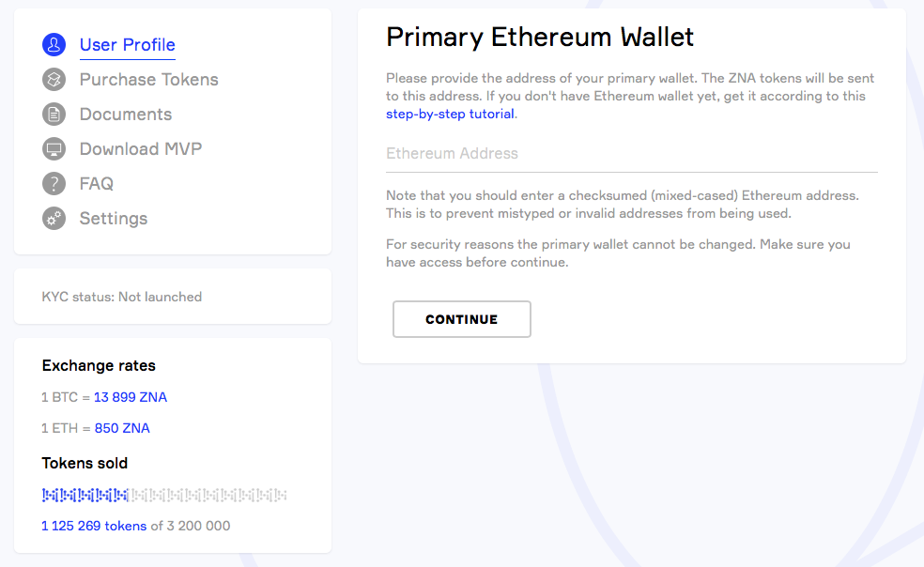Image resolution: width=924 pixels, height=567 pixels.
Task: Open the step-by-step tutorial link
Action: click(450, 115)
